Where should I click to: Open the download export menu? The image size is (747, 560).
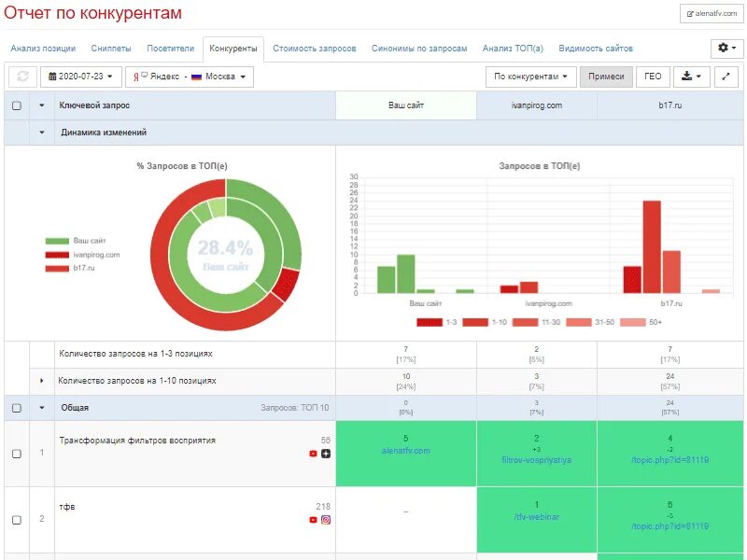[x=691, y=77]
